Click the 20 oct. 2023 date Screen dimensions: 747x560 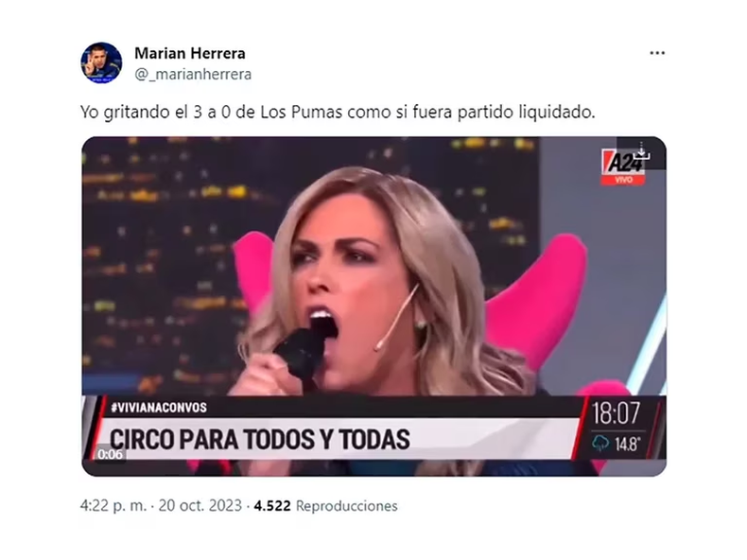pos(200,506)
